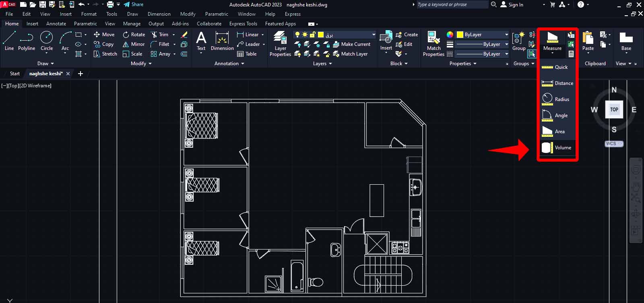Pick the Area measure option
Image resolution: width=644 pixels, height=303 pixels.
point(557,132)
